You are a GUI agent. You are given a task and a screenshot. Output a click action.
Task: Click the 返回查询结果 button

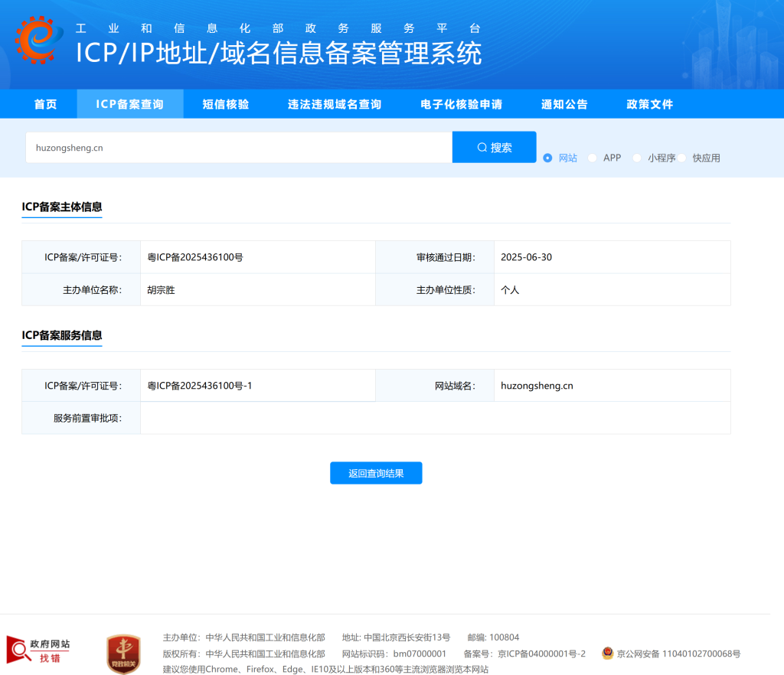tap(376, 473)
